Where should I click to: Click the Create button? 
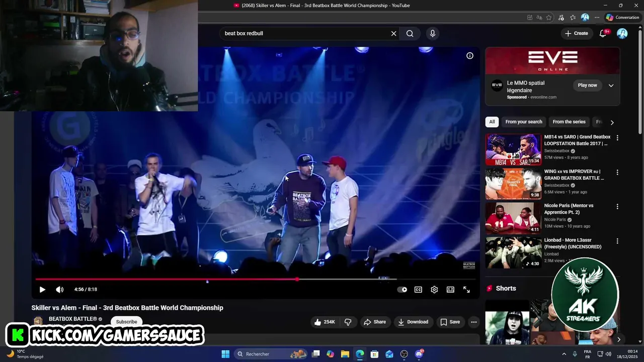(577, 33)
